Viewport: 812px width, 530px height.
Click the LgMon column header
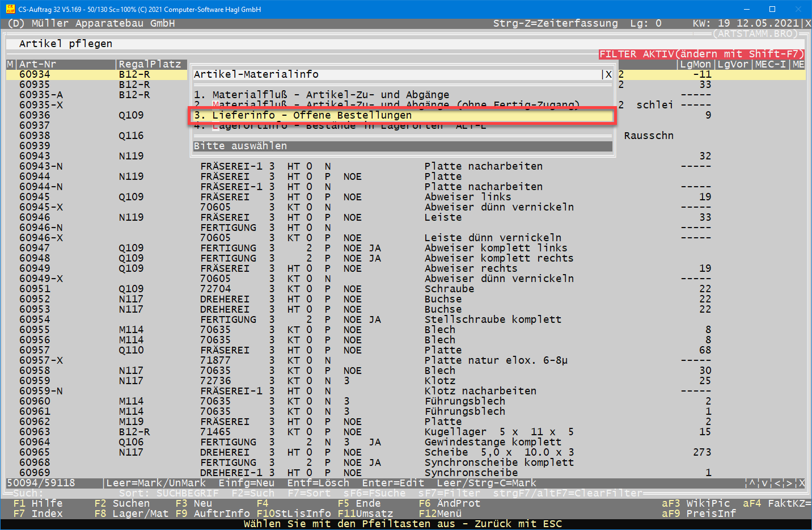coord(695,64)
